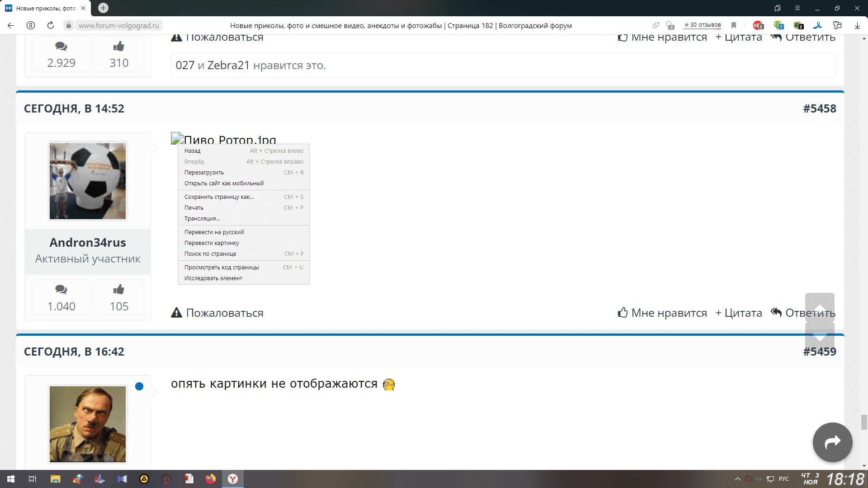Toggle like with 'Мне нравится' on post #5458
The height and width of the screenshot is (488, 868).
tap(662, 313)
